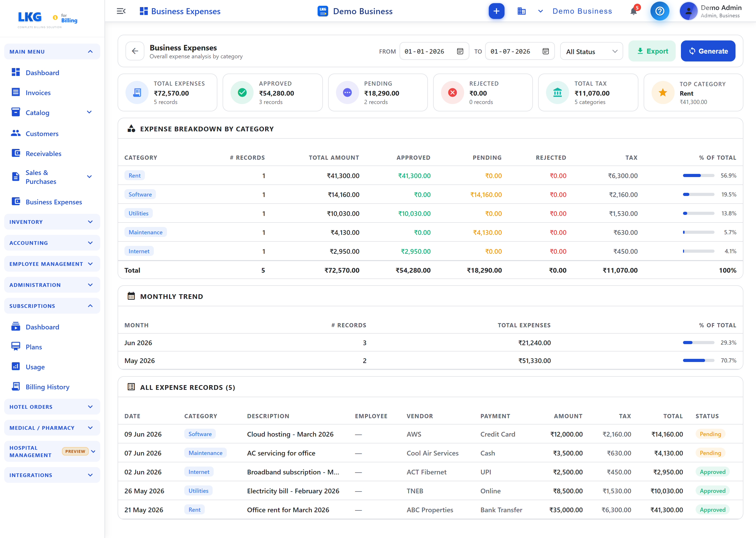
Task: Open the All Status dropdown
Action: 591,51
